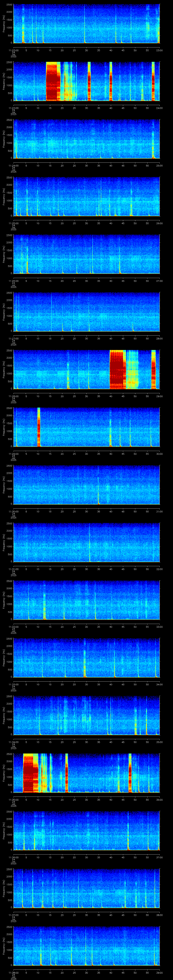Select red burst near 57s in 11:23:00 spectrogram
The image size is (173, 980).
pyautogui.click(x=153, y=81)
